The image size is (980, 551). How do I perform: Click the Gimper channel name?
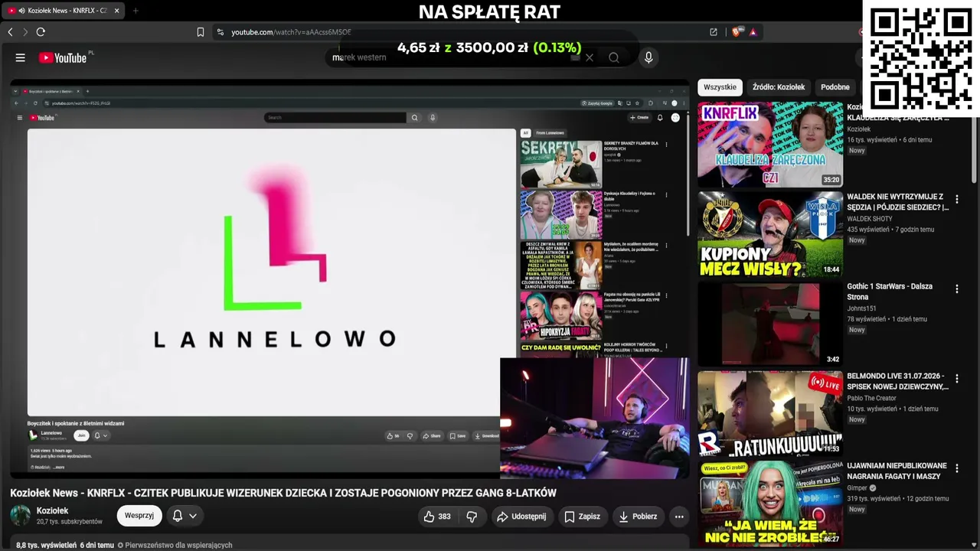[x=857, y=487]
